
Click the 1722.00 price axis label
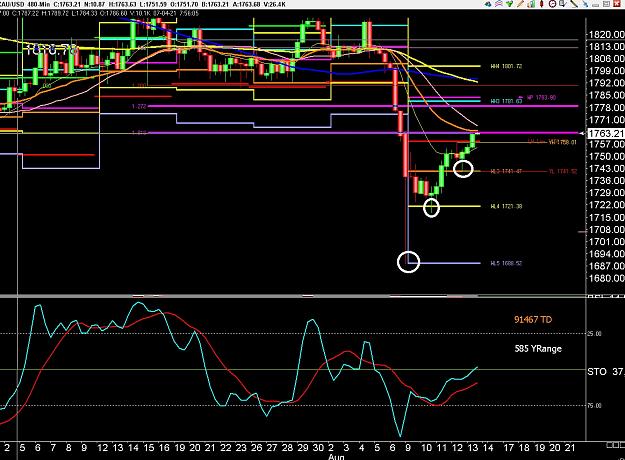(x=606, y=205)
